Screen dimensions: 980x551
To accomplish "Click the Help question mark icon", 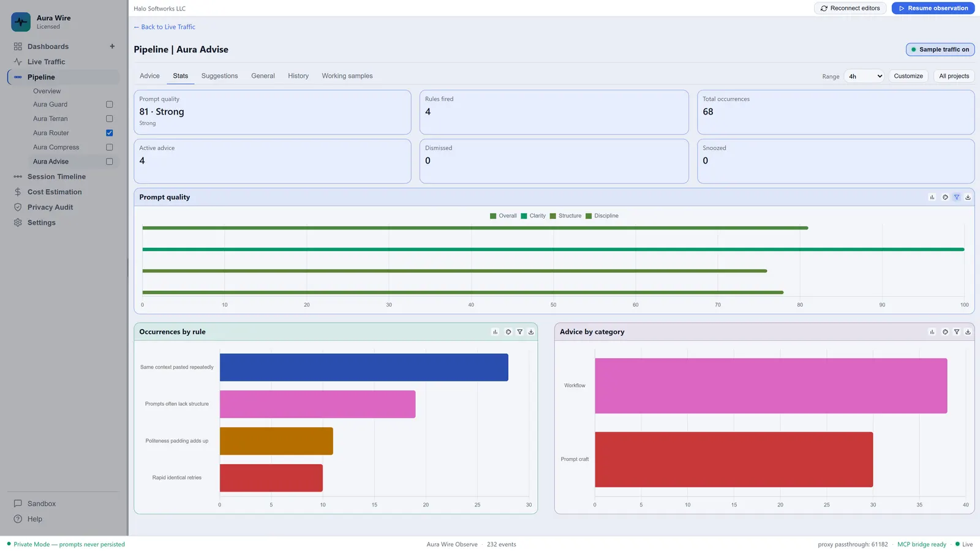I will coord(18,519).
